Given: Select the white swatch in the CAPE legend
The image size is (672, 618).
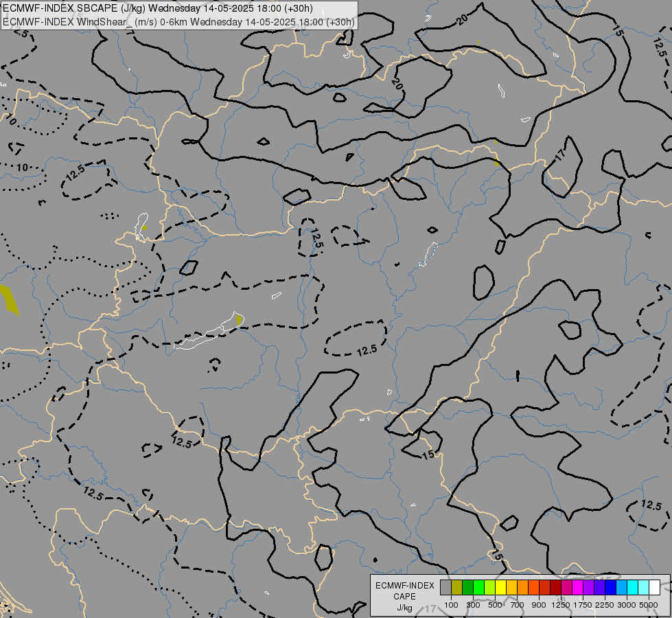Looking at the screenshot, I should point(654,587).
